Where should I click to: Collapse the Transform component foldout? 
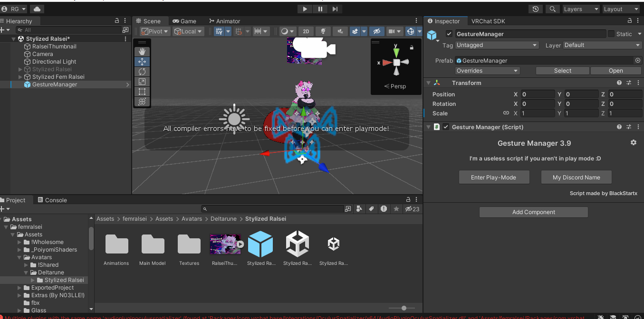coord(428,83)
